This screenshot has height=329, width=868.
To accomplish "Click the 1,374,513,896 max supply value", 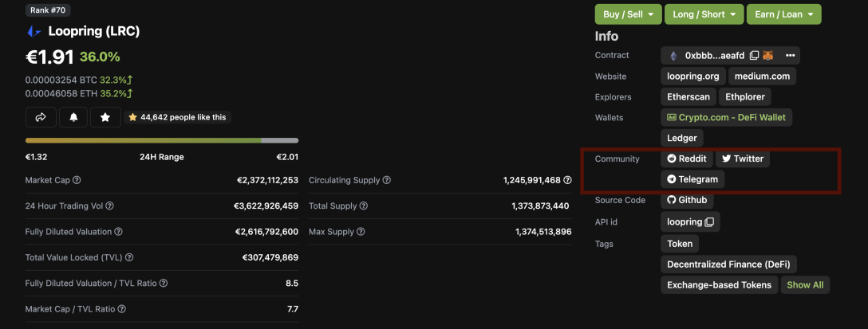I will click(x=543, y=232).
